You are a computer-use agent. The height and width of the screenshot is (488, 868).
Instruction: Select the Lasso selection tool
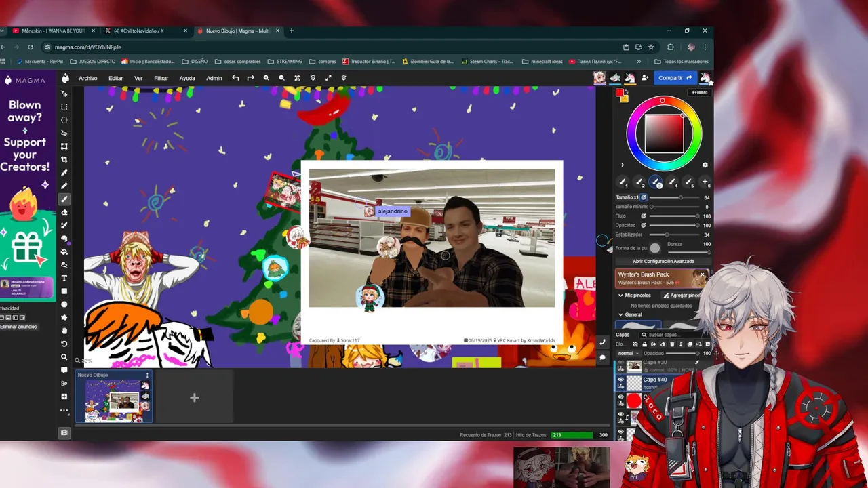point(64,133)
